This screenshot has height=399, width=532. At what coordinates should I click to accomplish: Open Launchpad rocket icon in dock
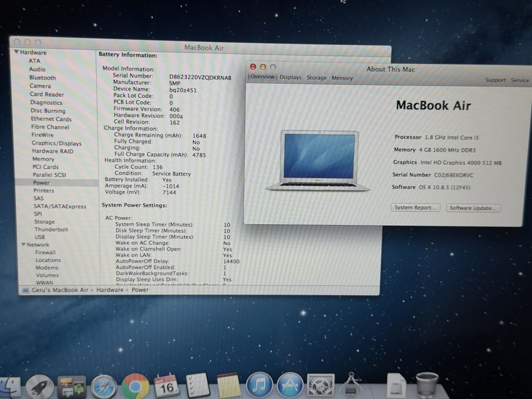tap(40, 387)
